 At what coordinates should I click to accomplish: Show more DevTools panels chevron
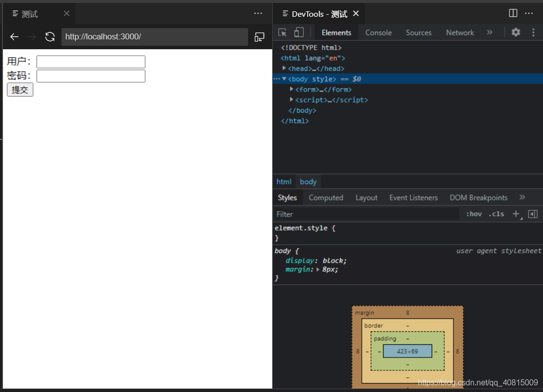(489, 32)
